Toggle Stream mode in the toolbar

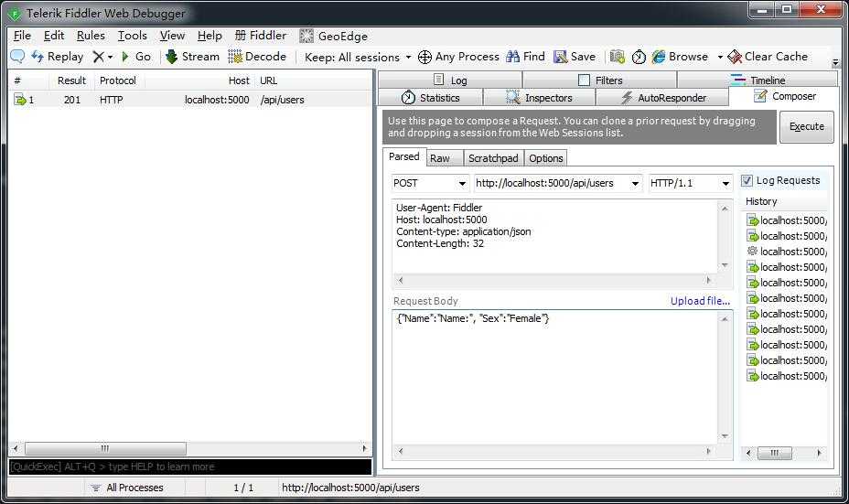(193, 57)
